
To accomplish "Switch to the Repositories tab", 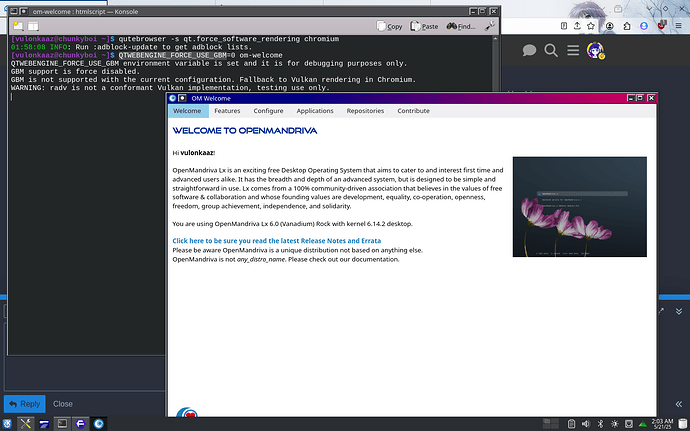I will click(x=365, y=111).
